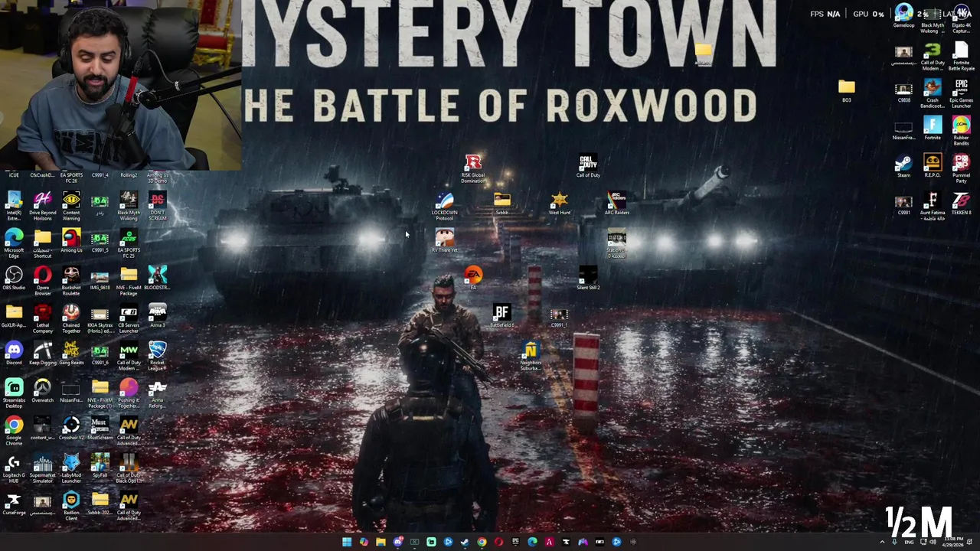This screenshot has height=551, width=980.
Task: Open the Steam desktop shortcut
Action: tap(903, 166)
